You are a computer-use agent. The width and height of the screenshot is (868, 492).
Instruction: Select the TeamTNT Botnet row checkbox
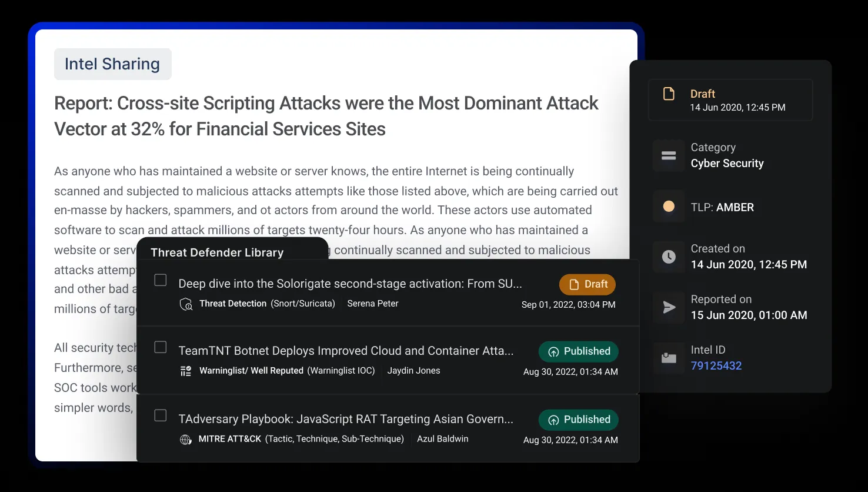point(161,347)
